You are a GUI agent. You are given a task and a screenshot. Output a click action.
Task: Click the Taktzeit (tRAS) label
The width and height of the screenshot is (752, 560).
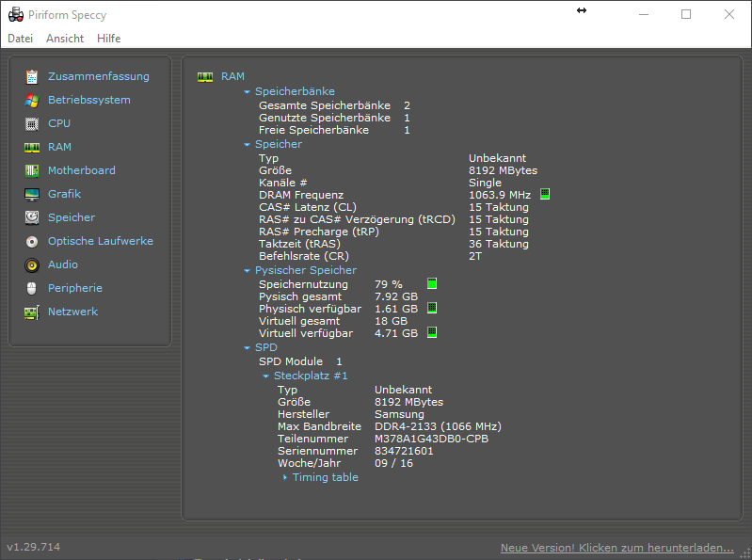[x=299, y=244]
